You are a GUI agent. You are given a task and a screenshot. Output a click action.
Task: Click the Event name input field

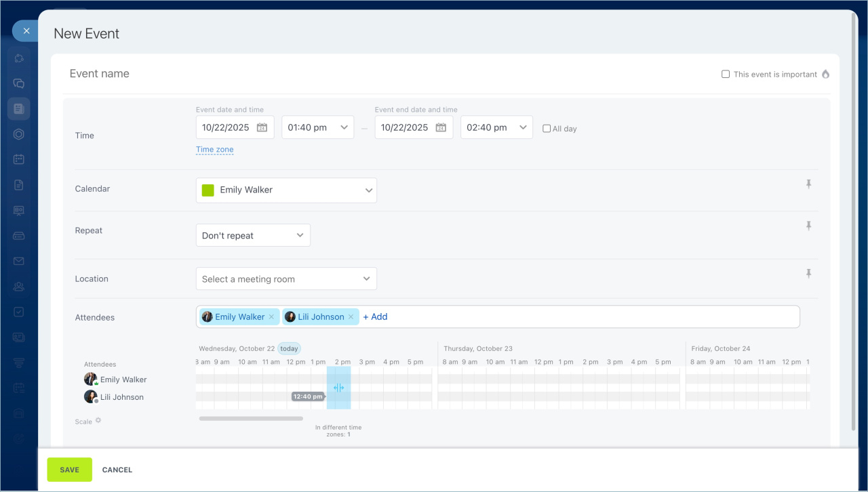pyautogui.click(x=339, y=74)
